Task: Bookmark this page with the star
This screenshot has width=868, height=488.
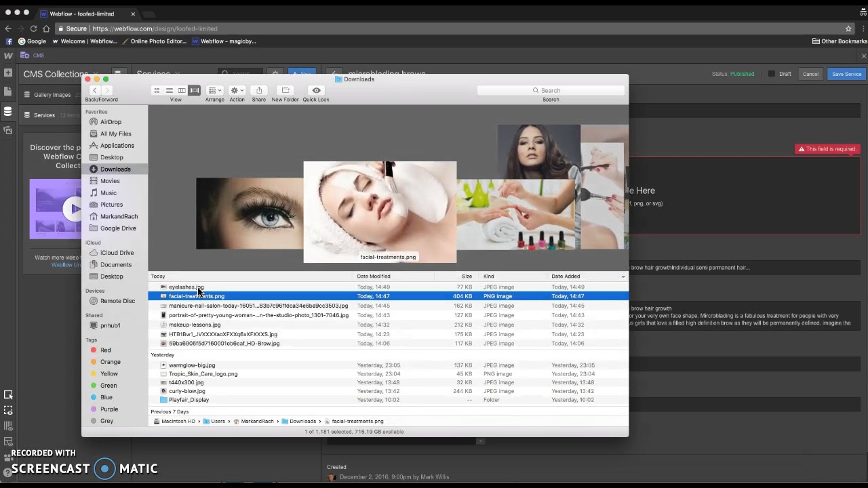Action: pos(848,28)
